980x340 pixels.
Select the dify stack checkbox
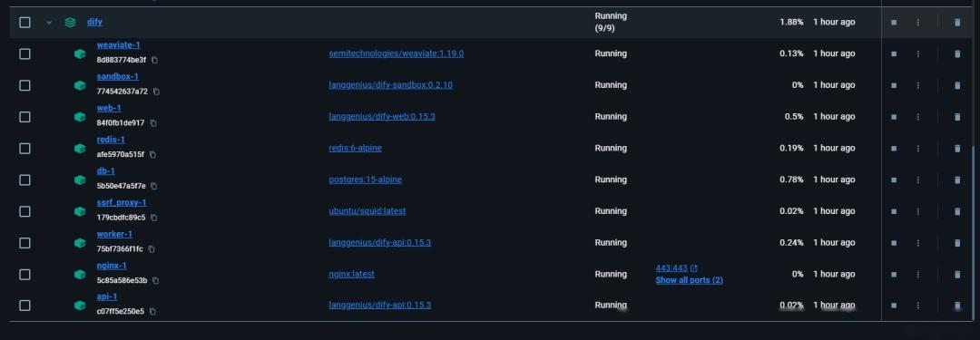(24, 23)
